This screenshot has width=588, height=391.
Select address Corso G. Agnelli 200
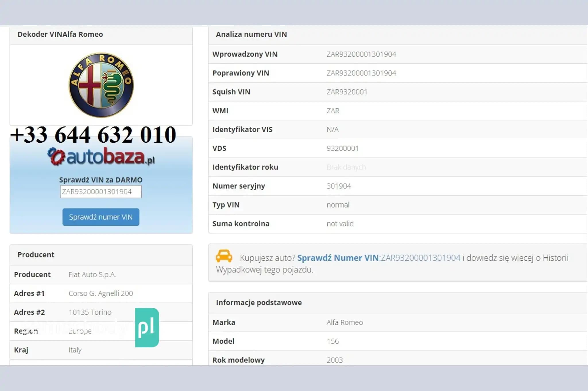click(101, 293)
